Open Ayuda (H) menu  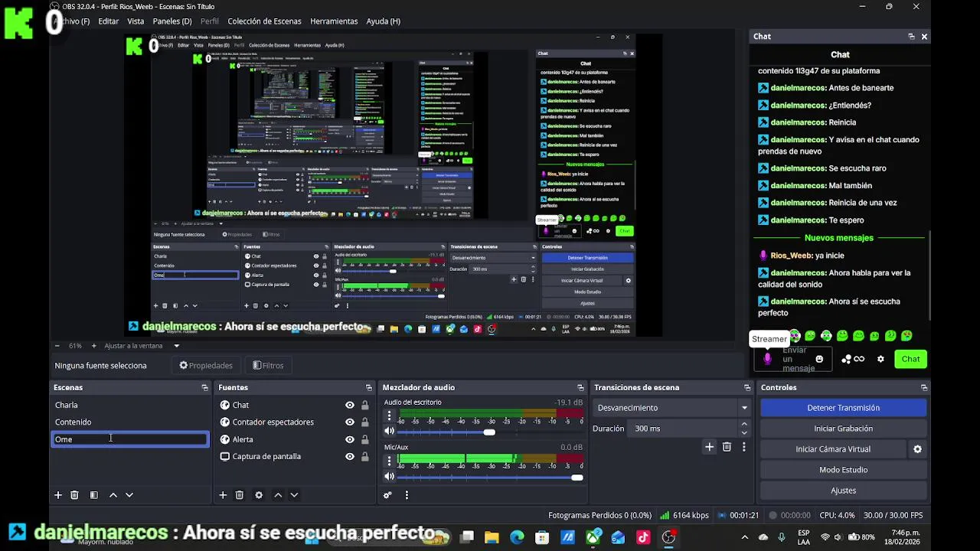[x=384, y=21]
